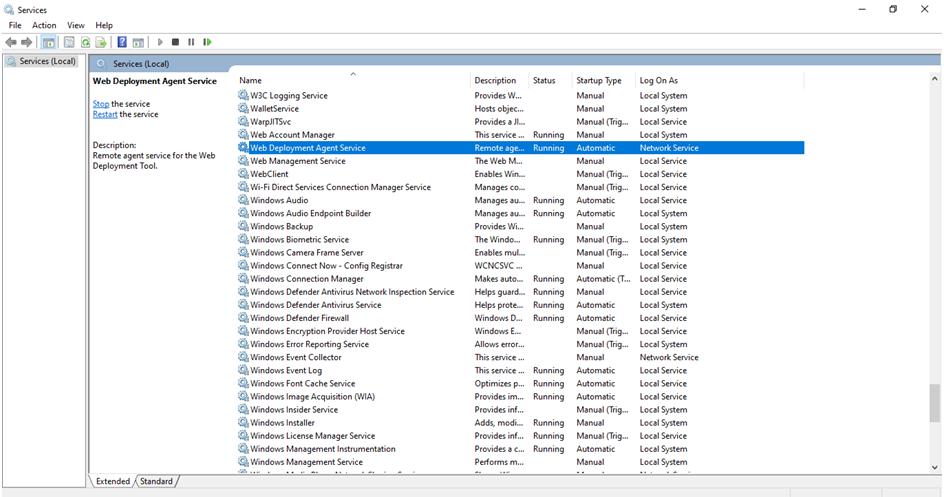The image size is (944, 497).
Task: Click gear icon beside WarpJITSvc
Action: click(243, 122)
